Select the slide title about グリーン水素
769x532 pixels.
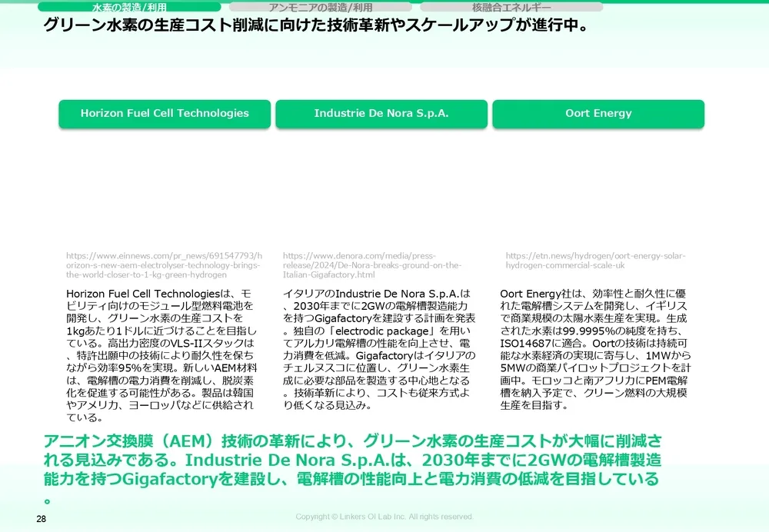click(x=323, y=24)
